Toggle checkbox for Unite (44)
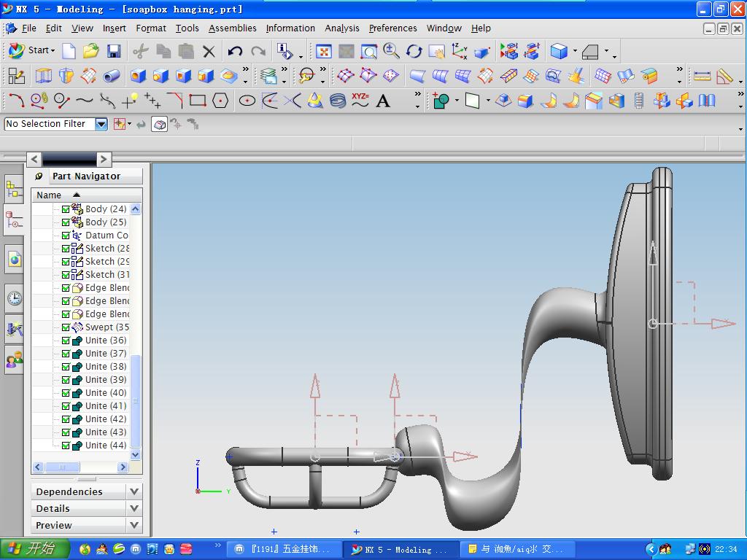The height and width of the screenshot is (560, 747). click(x=66, y=446)
